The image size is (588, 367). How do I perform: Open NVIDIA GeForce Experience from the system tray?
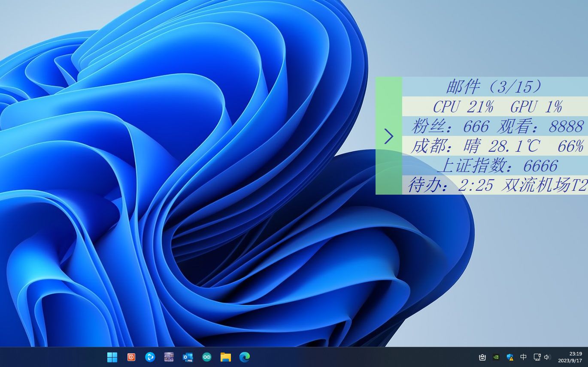click(496, 357)
